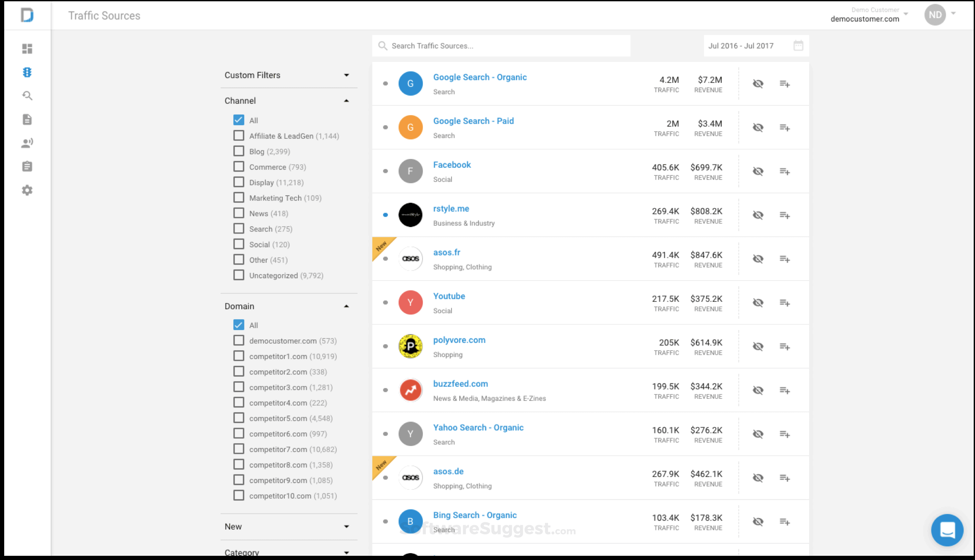The image size is (975, 560).
Task: Expand the Custom Filters section
Action: (x=347, y=75)
